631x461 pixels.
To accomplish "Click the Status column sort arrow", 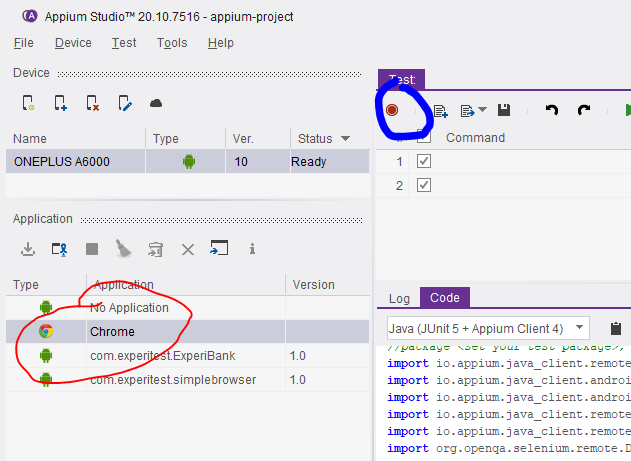I will point(345,138).
